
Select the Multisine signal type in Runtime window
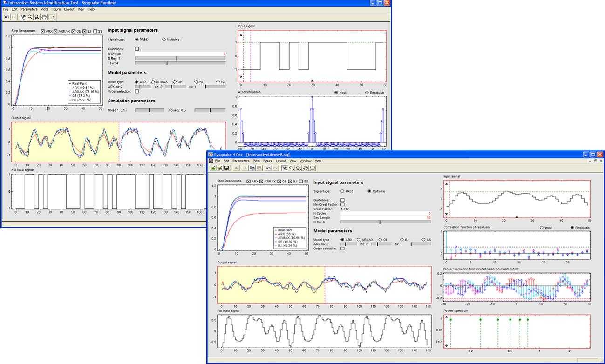click(x=163, y=40)
